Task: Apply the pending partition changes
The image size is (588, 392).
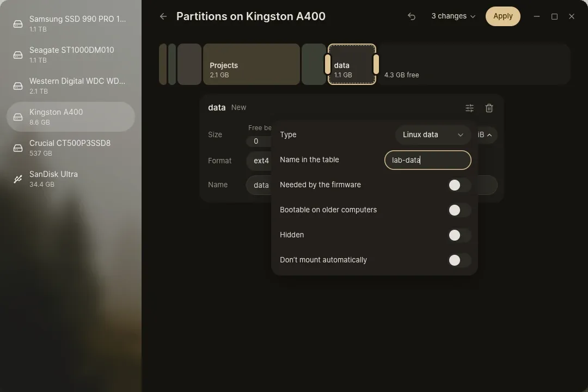Action: [x=503, y=16]
